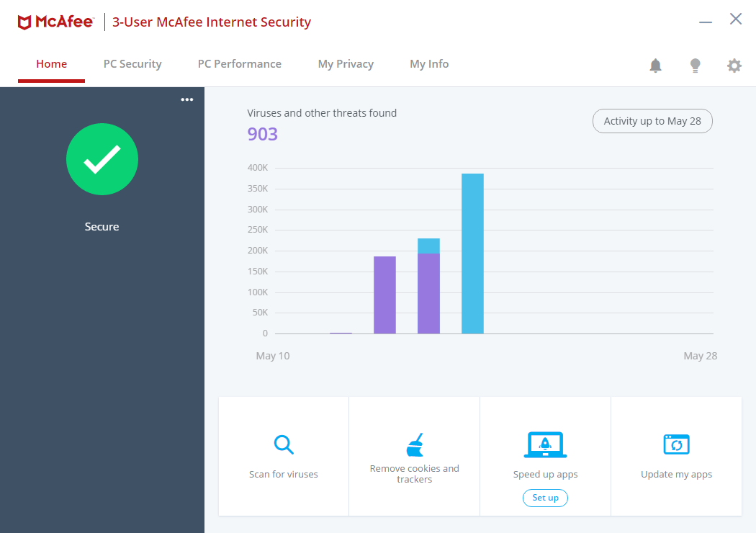Minimize the McAfee window
Screen dimensions: 756x533
point(706,22)
